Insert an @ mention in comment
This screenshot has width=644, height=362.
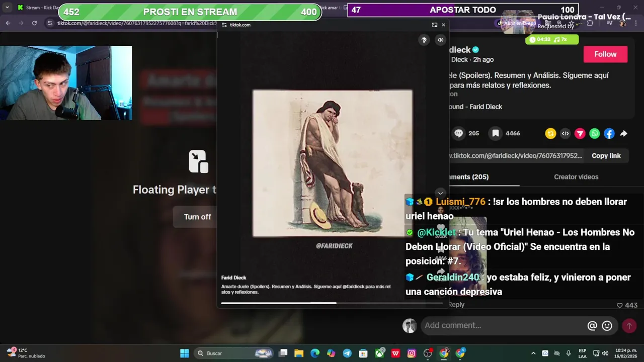[592, 326]
